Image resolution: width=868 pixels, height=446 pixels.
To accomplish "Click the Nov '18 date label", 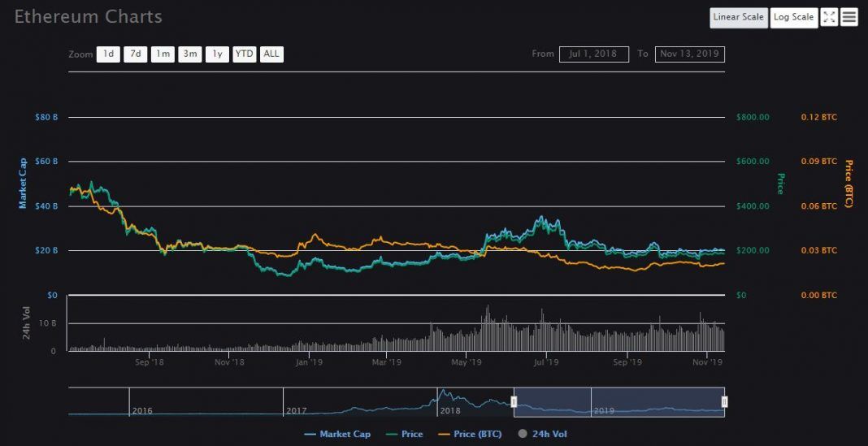I will tap(229, 362).
